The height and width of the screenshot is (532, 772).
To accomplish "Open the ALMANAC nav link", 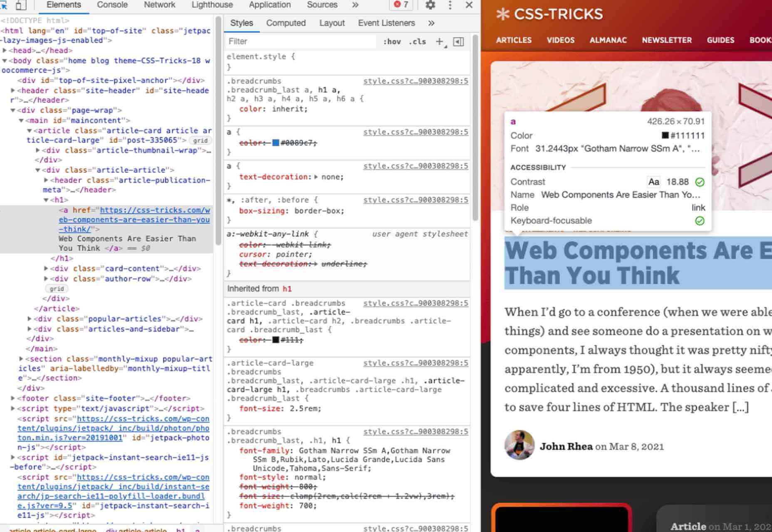I will pos(608,40).
